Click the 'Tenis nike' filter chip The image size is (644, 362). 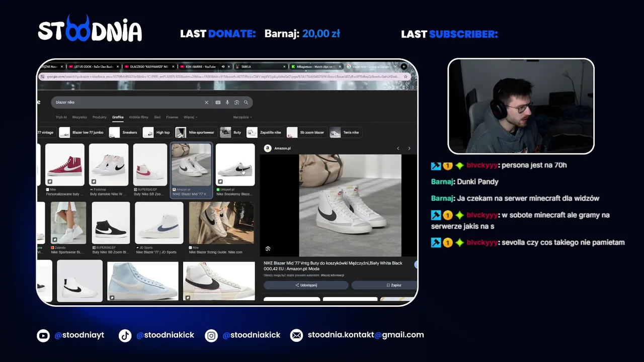click(346, 132)
